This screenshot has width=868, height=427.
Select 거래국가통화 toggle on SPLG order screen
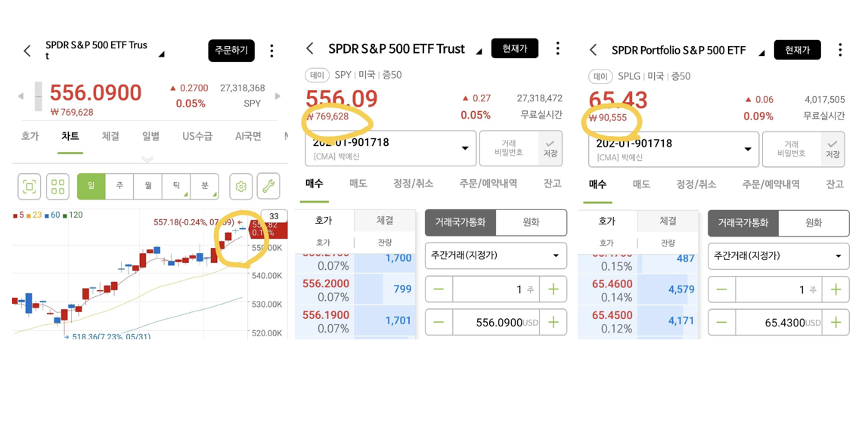tap(743, 223)
